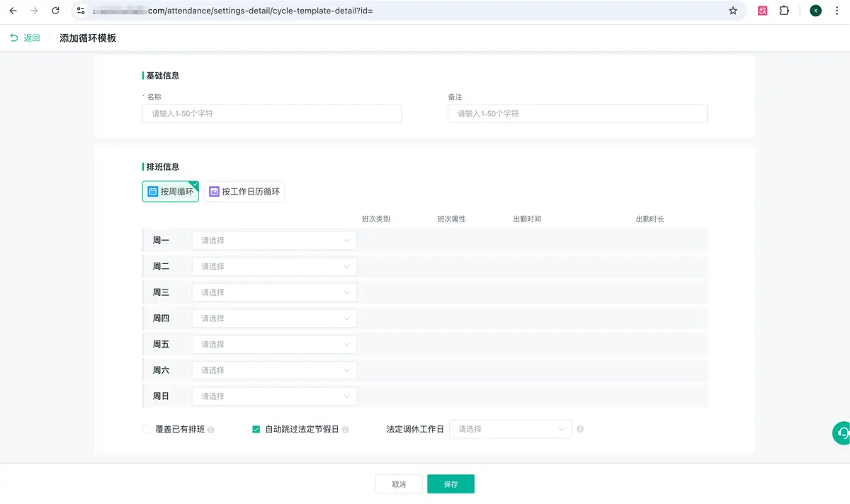The image size is (850, 504).
Task: Click info icon beside 自动跳过法定节假日
Action: click(x=346, y=430)
